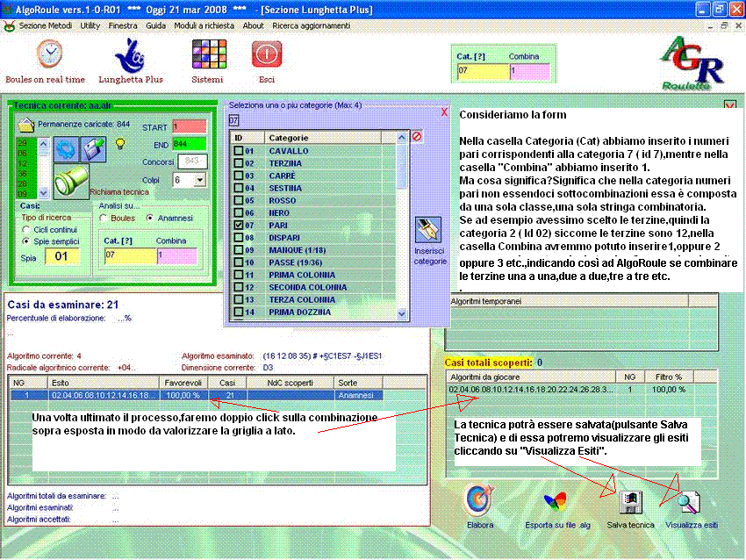Select the Boules analysis radio button
Screen dimensions: 746x560
pos(104,218)
